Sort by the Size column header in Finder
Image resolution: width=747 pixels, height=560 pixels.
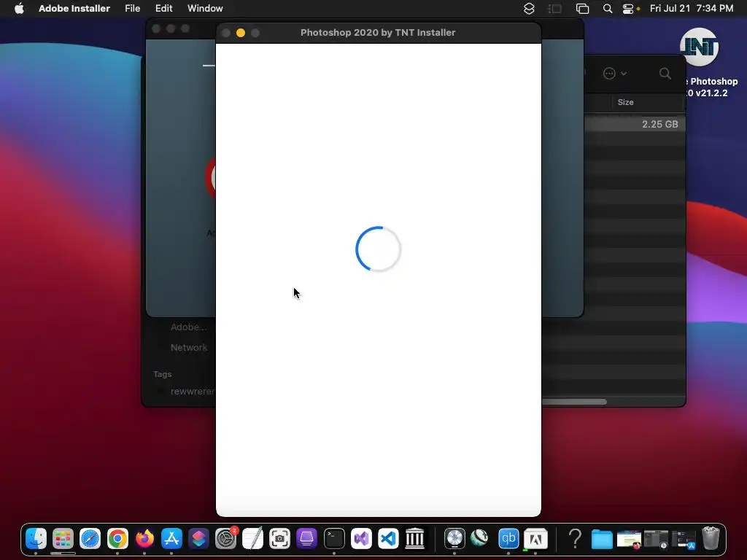(x=625, y=102)
